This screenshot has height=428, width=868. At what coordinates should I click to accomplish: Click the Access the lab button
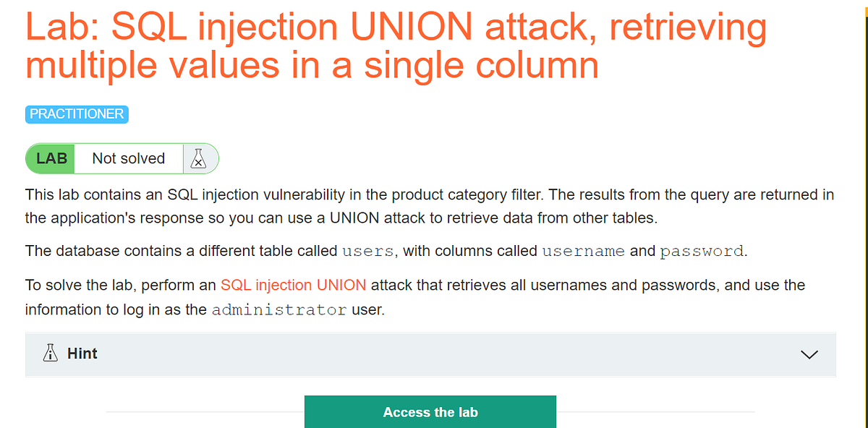[x=430, y=411]
